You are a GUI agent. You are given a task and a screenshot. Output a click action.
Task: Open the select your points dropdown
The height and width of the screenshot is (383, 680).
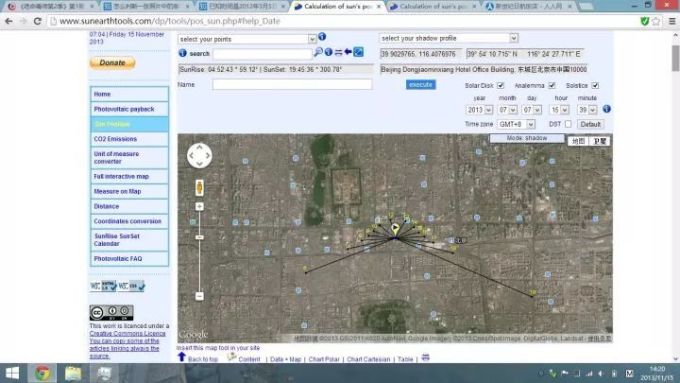[x=247, y=39]
